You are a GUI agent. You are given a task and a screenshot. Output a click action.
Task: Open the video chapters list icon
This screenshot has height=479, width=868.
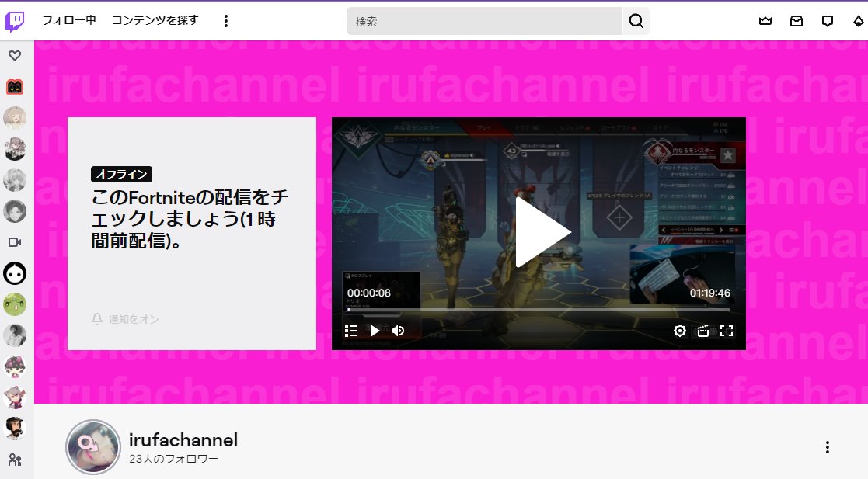[351, 331]
